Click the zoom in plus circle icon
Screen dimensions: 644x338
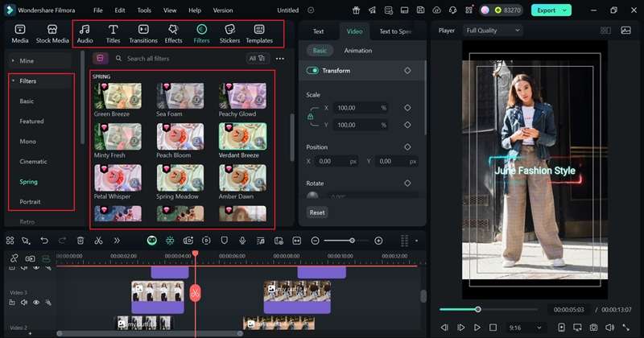pyautogui.click(x=378, y=241)
